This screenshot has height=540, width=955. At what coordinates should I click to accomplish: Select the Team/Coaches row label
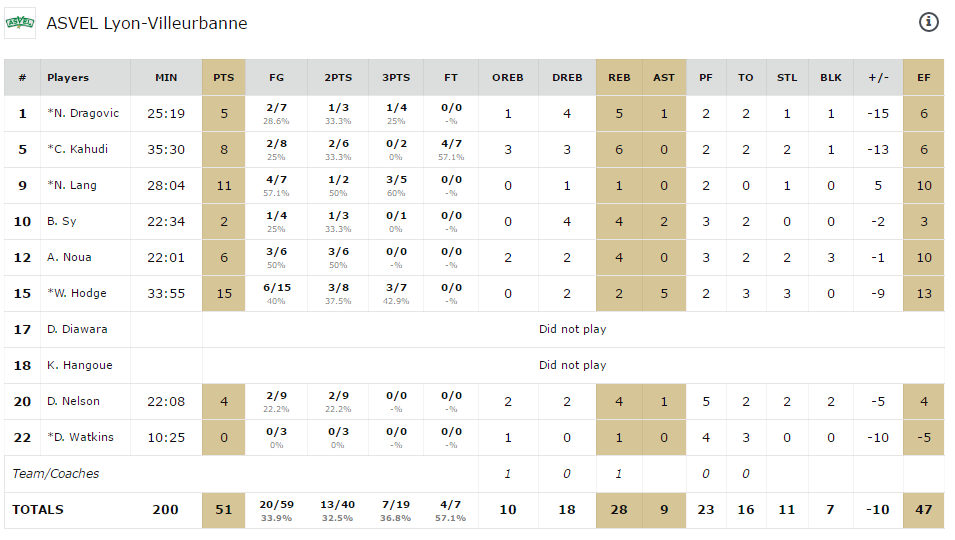click(x=56, y=474)
